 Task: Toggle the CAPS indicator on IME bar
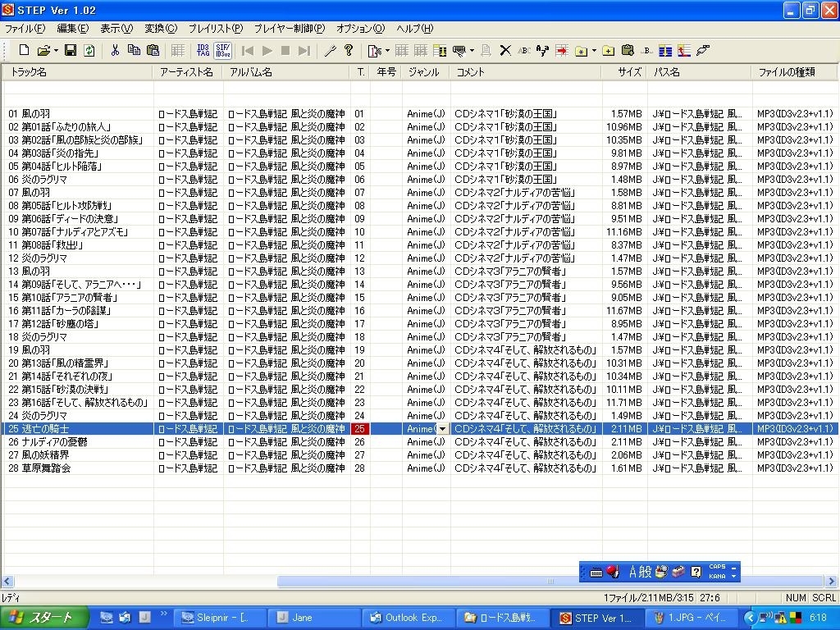click(x=716, y=567)
